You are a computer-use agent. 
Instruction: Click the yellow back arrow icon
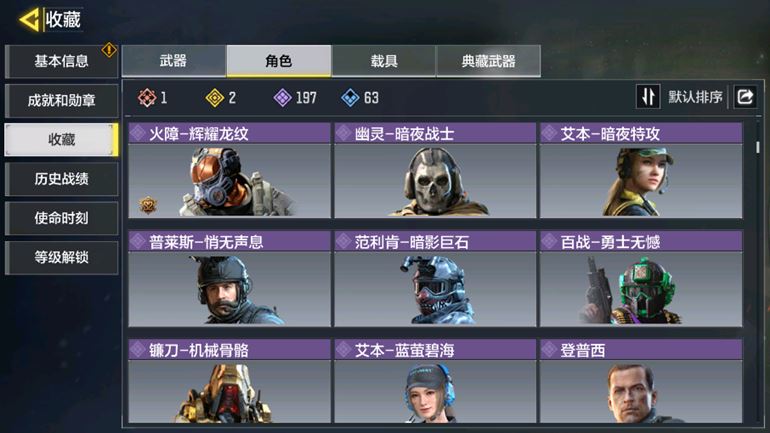pos(29,20)
